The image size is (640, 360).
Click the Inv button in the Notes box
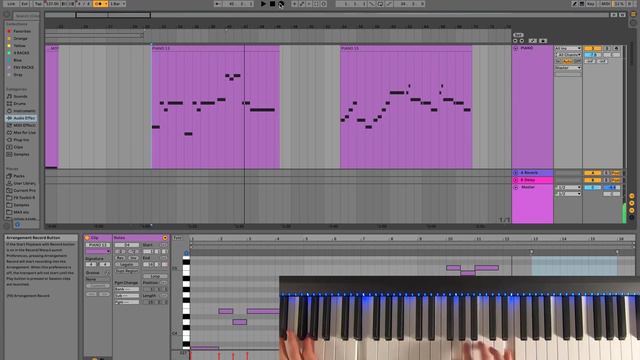click(133, 258)
